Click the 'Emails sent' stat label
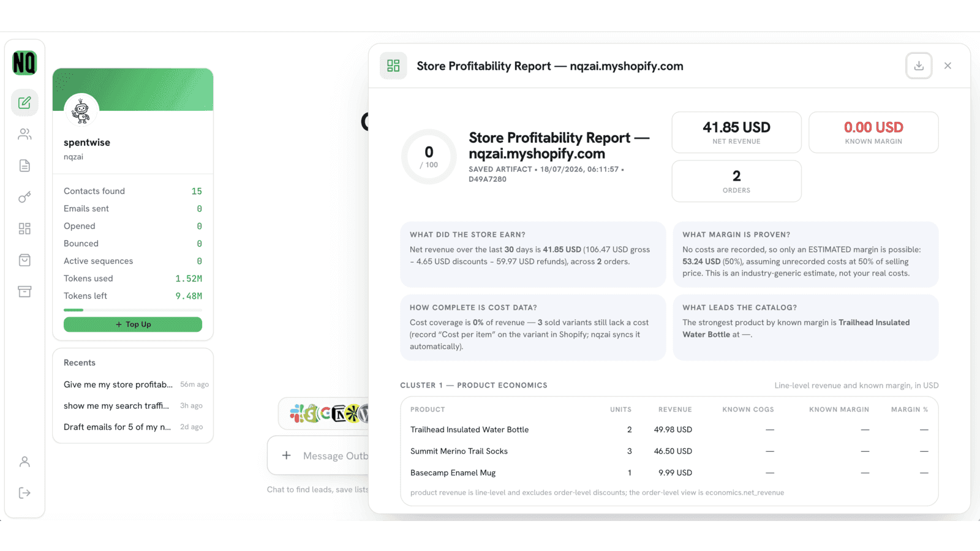 (86, 209)
